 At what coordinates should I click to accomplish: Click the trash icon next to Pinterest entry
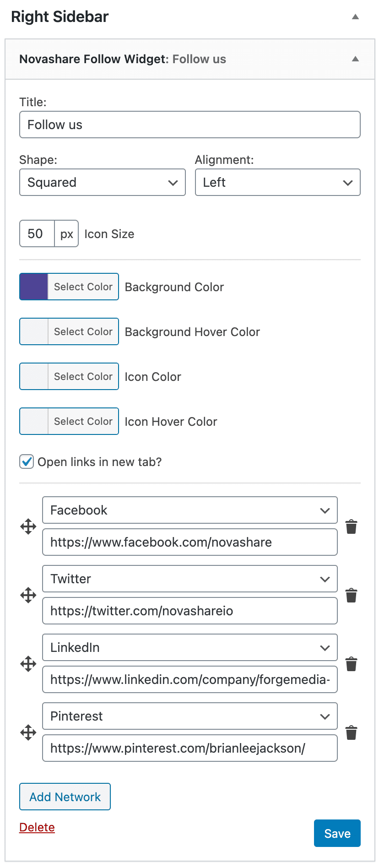coord(351,732)
